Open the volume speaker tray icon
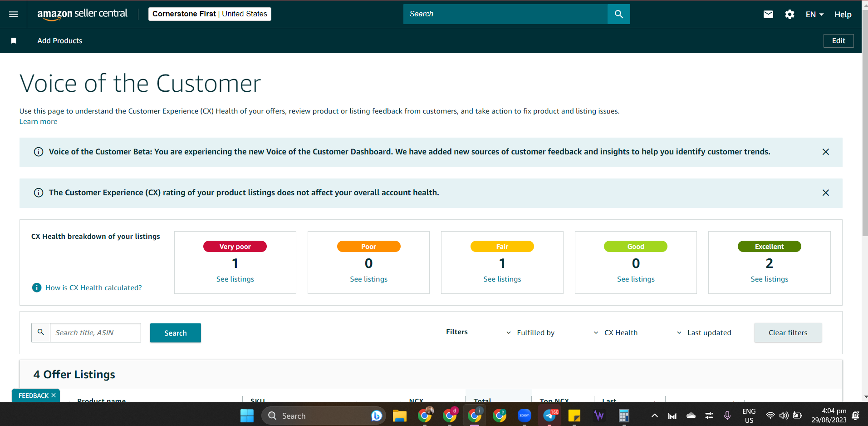The image size is (868, 426). [784, 416]
